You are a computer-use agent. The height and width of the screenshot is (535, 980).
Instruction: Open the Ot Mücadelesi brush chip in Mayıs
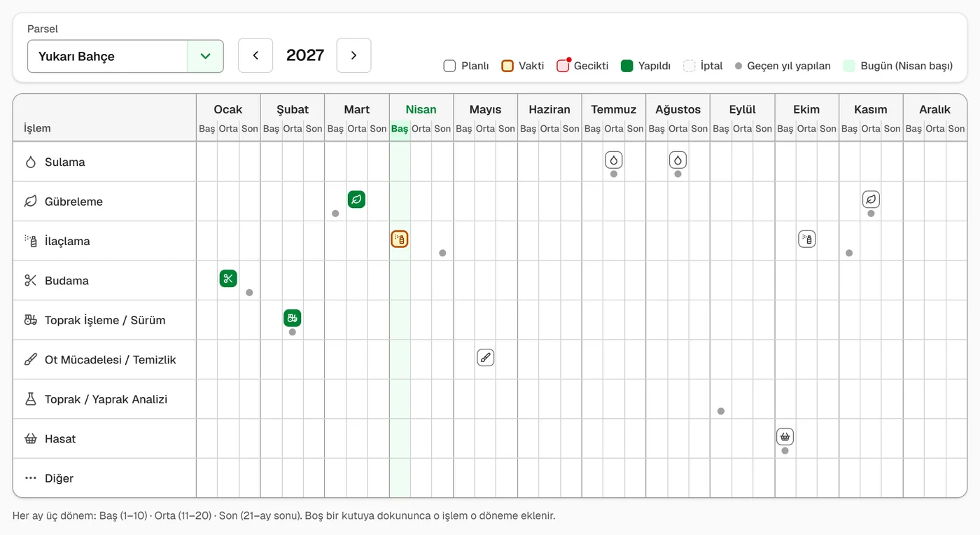click(485, 358)
